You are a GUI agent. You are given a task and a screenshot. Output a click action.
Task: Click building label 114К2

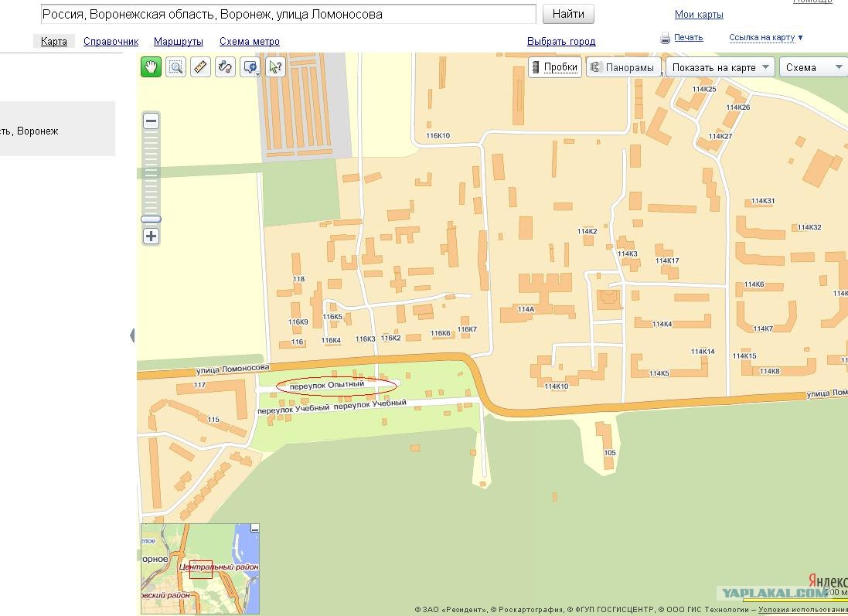[587, 231]
